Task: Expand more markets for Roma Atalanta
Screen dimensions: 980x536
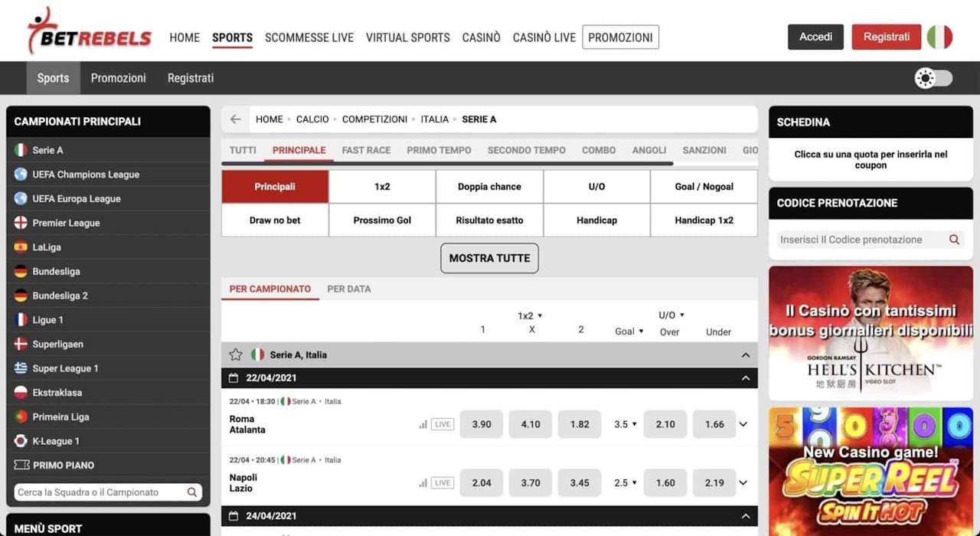Action: coord(743,424)
